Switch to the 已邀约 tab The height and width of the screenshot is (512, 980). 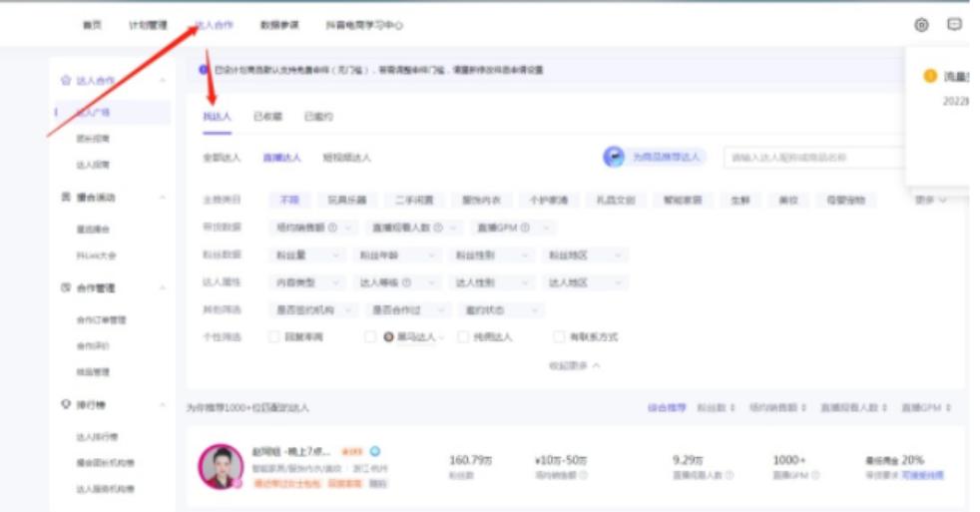tap(318, 117)
